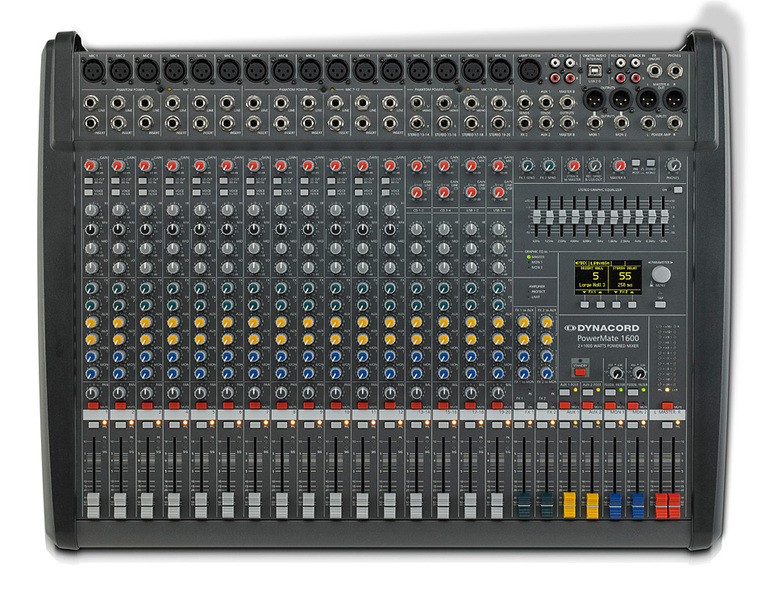This screenshot has width=774, height=600.
Task: Click the LAMP 12V XLR socket
Action: (x=529, y=71)
